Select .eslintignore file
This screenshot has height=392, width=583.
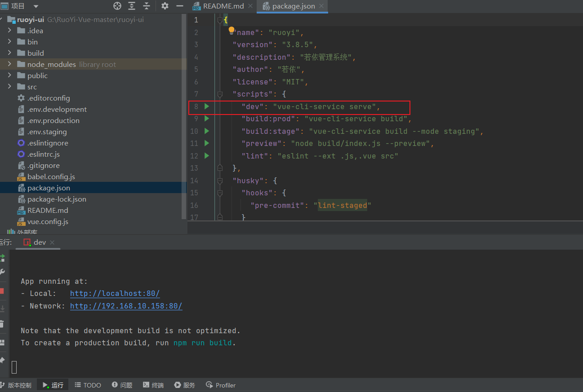[x=48, y=143]
